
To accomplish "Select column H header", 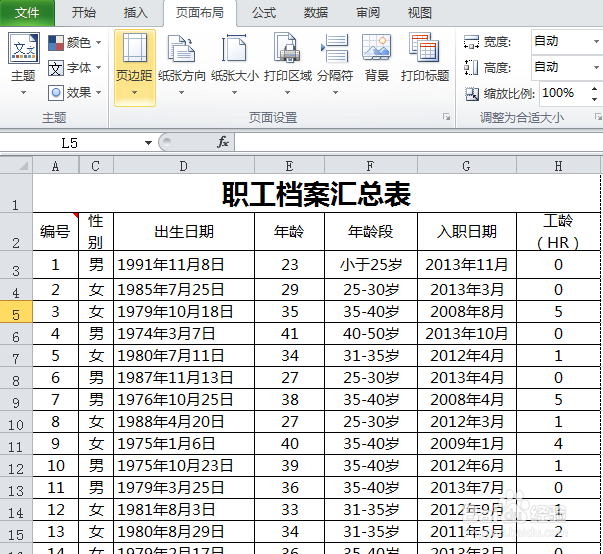I will pos(558,166).
